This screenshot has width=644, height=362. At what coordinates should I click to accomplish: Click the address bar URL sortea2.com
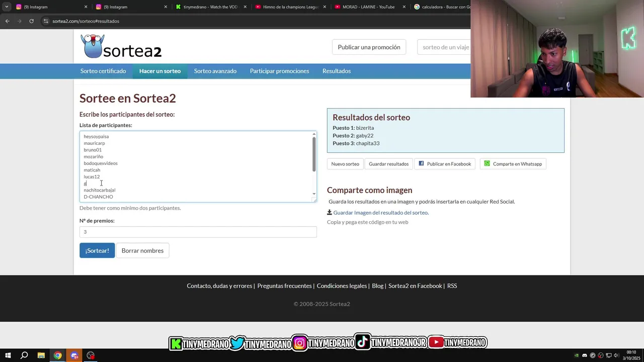[x=86, y=21]
